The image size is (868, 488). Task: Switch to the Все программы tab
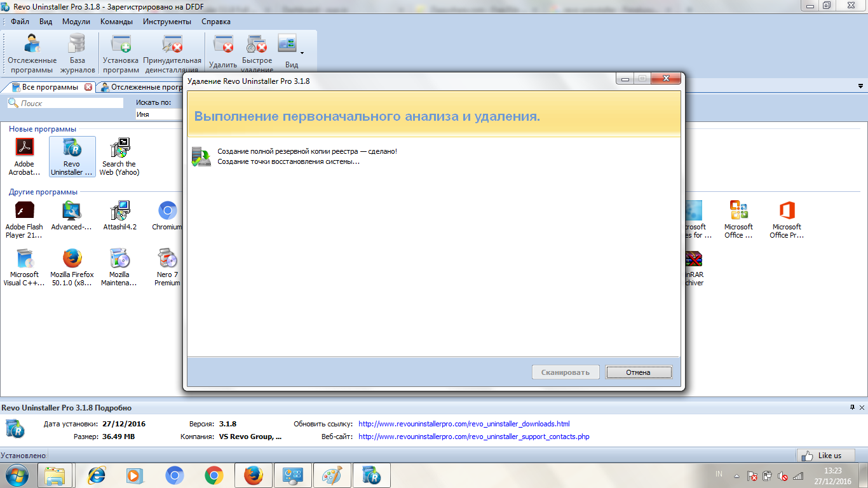tap(50, 87)
